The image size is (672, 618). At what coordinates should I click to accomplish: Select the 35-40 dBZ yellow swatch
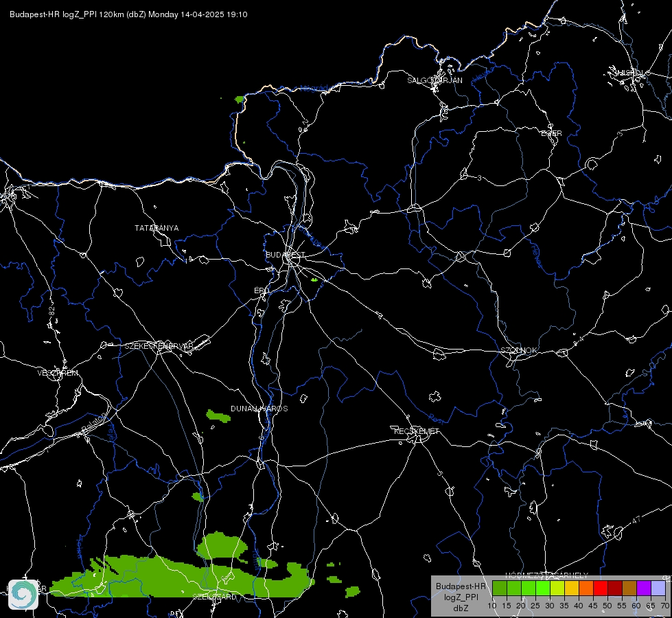(x=572, y=588)
